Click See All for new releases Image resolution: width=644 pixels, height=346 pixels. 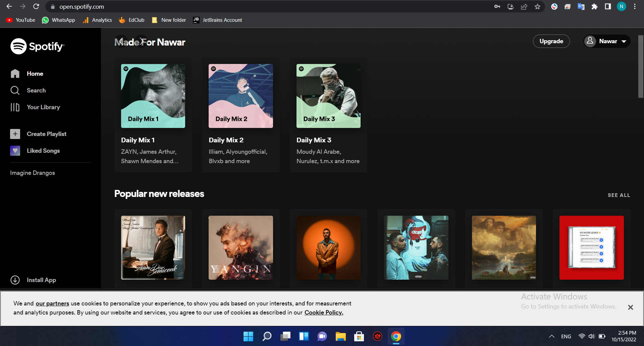619,195
